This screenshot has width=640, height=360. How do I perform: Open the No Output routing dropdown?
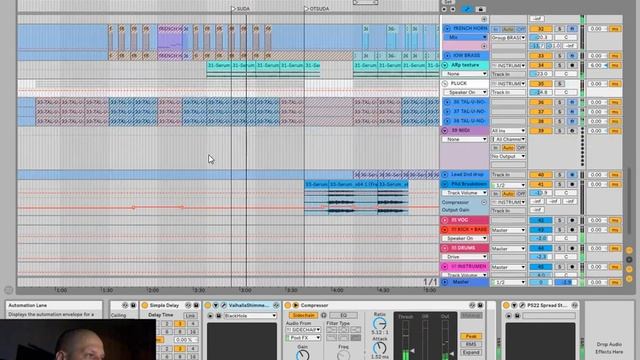[x=508, y=156]
